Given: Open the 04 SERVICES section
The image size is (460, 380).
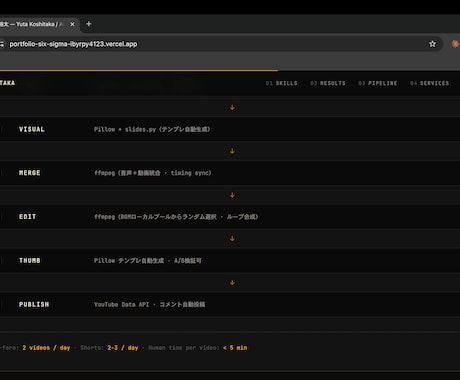Looking at the screenshot, I should pos(430,83).
